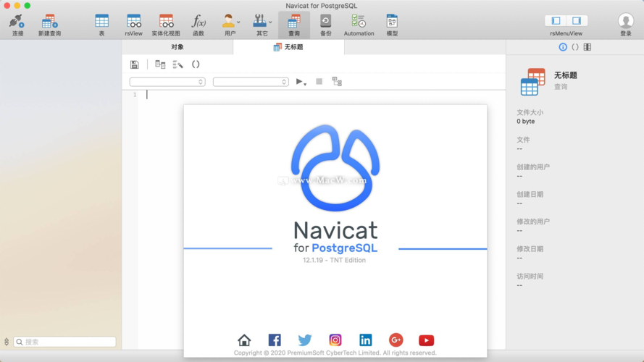Image resolution: width=644 pixels, height=362 pixels.
Task: Open the snippets parentheses tab in right panel
Action: [575, 47]
